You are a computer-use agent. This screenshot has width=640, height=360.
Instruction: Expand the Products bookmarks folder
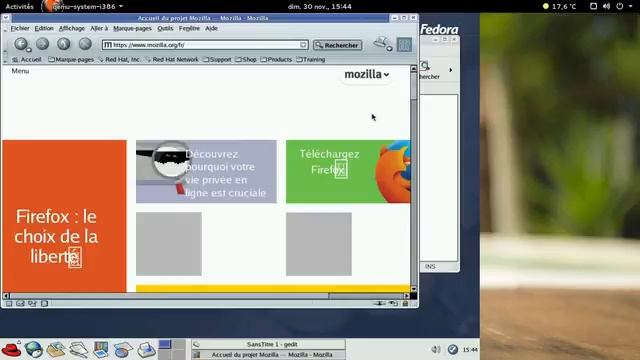pos(276,60)
